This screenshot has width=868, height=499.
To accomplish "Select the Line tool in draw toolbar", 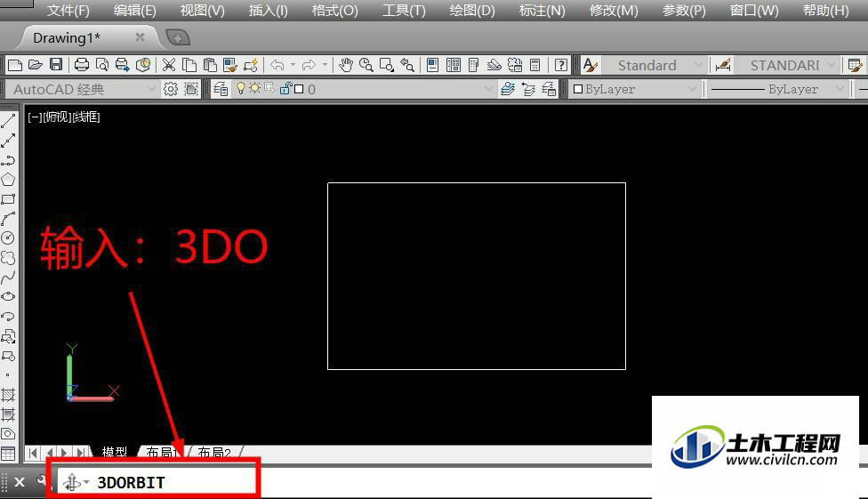I will point(8,120).
